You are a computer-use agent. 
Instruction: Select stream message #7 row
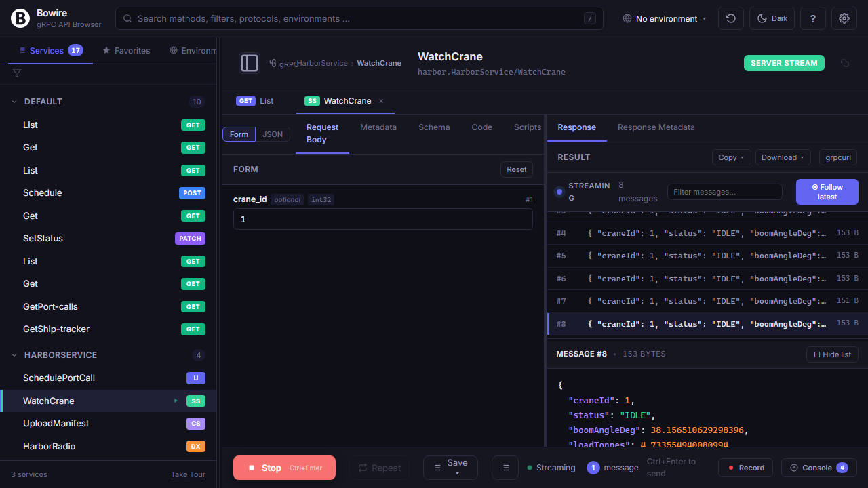pos(707,301)
